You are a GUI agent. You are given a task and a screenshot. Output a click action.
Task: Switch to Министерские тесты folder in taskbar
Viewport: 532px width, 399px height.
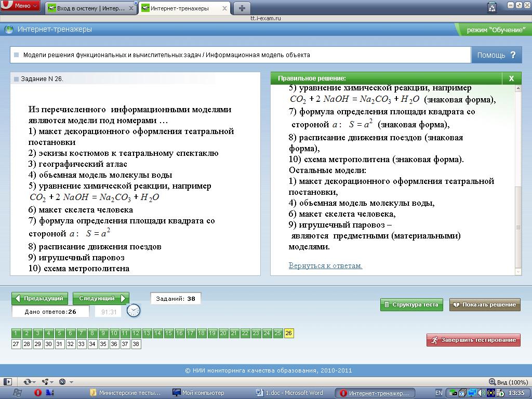pos(126,393)
